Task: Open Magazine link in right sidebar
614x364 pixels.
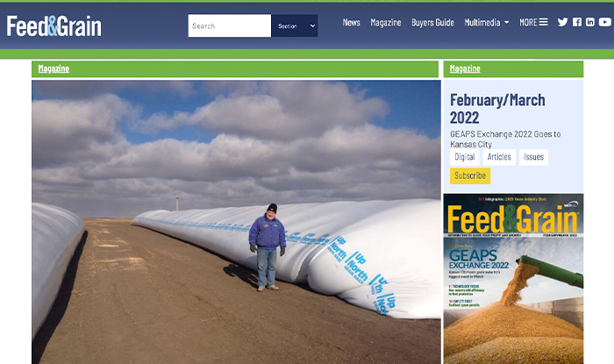Action: [x=465, y=69]
